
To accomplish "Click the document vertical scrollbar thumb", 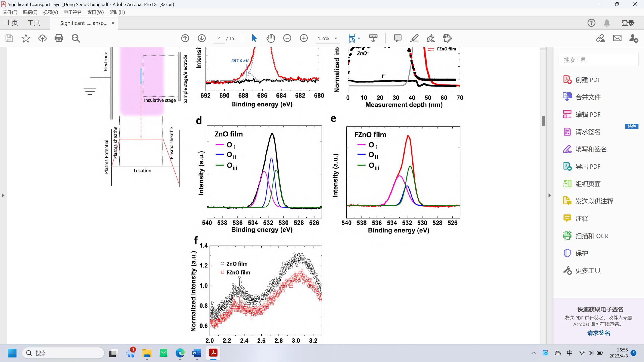I will click(543, 121).
